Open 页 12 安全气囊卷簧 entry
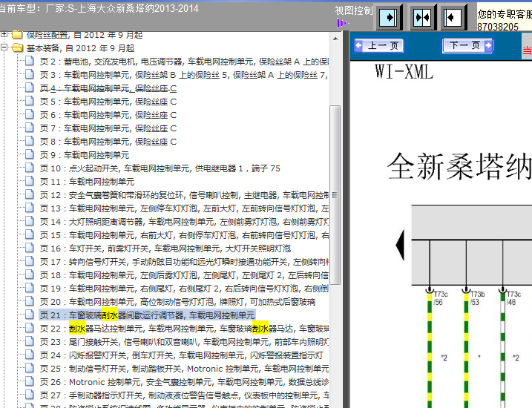 coord(184,195)
